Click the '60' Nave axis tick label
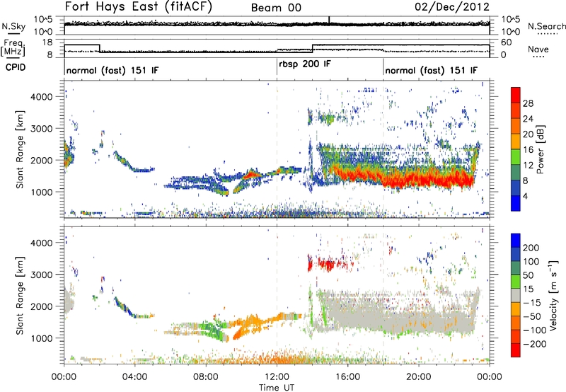The width and height of the screenshot is (566, 392). [507, 42]
